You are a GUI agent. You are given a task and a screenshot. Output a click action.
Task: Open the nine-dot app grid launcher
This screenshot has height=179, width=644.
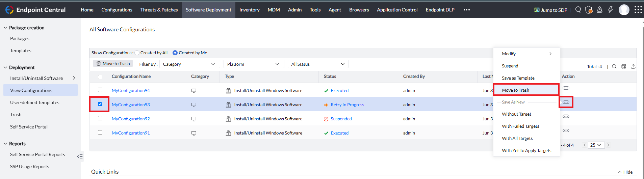638,10
